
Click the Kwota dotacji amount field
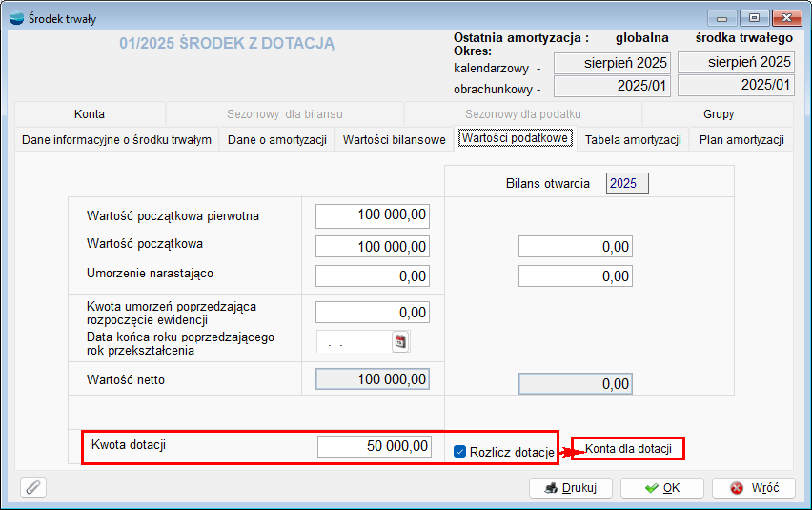coord(374,446)
